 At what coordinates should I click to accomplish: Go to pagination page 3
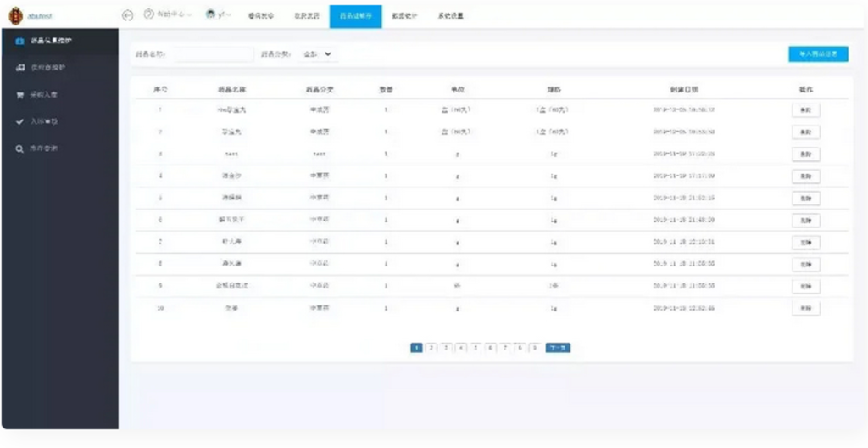click(447, 348)
